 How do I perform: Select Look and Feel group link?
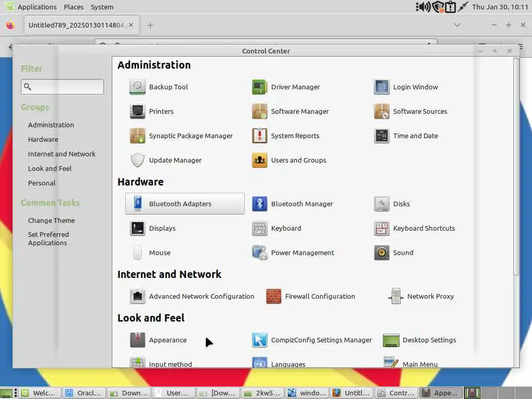[50, 169]
